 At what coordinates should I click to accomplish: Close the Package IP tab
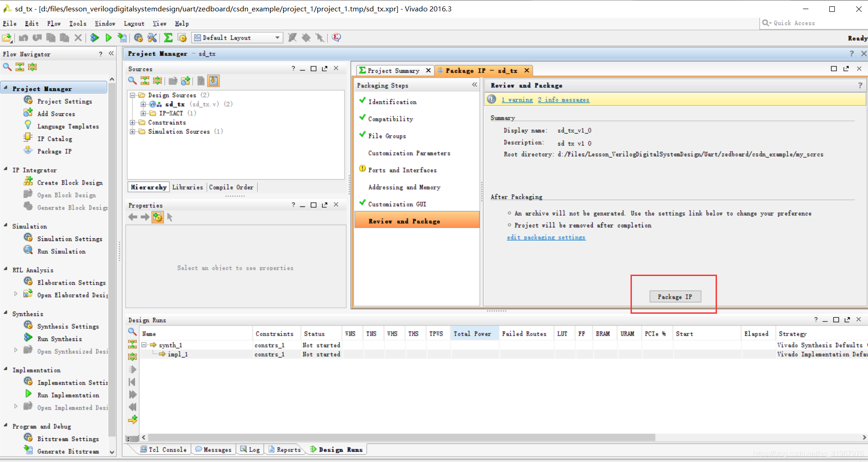tap(526, 70)
